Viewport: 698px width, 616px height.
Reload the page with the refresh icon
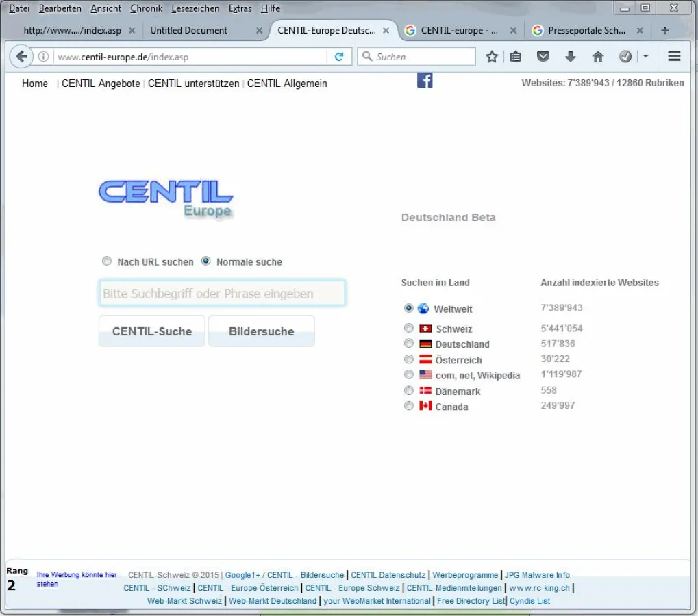[x=339, y=57]
